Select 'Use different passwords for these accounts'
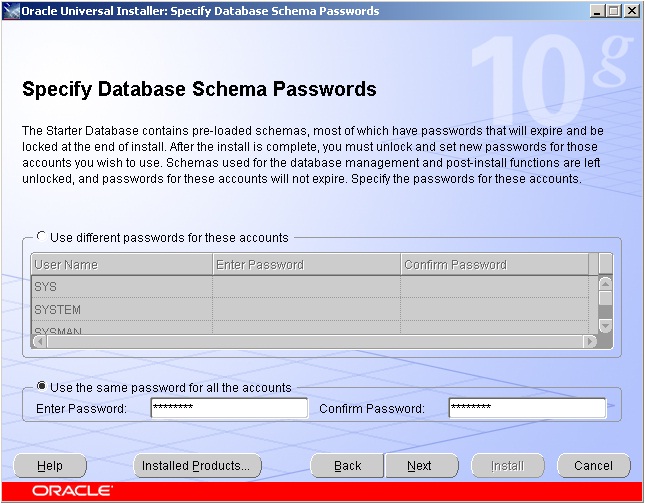Image resolution: width=645 pixels, height=504 pixels. [x=42, y=237]
